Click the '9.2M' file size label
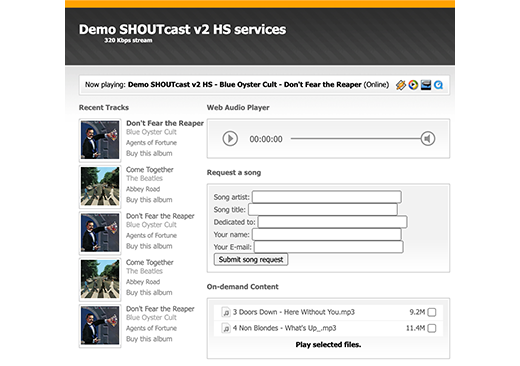This screenshot has height=366, width=520. tap(417, 312)
